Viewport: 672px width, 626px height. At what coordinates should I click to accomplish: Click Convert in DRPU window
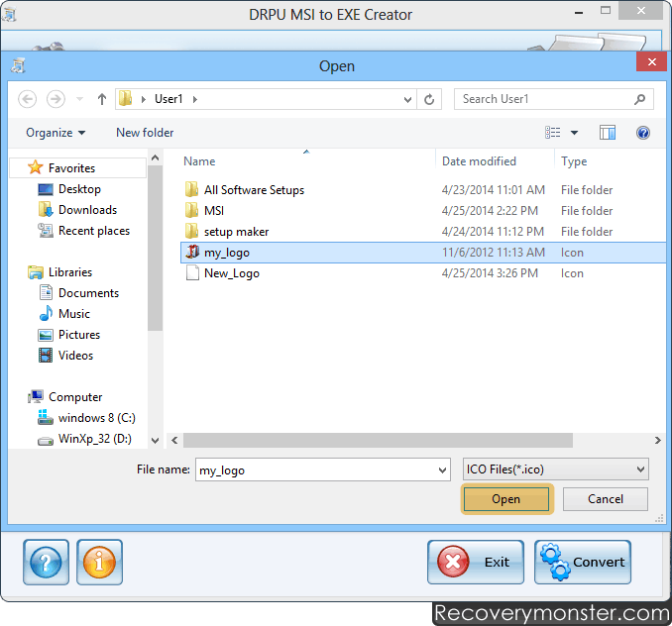583,563
